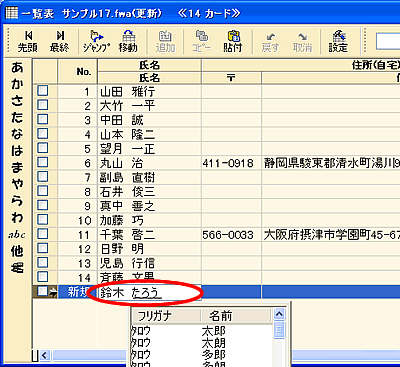
Task: Tick checkbox for row 1 山田 雅行
Action: pyautogui.click(x=43, y=90)
